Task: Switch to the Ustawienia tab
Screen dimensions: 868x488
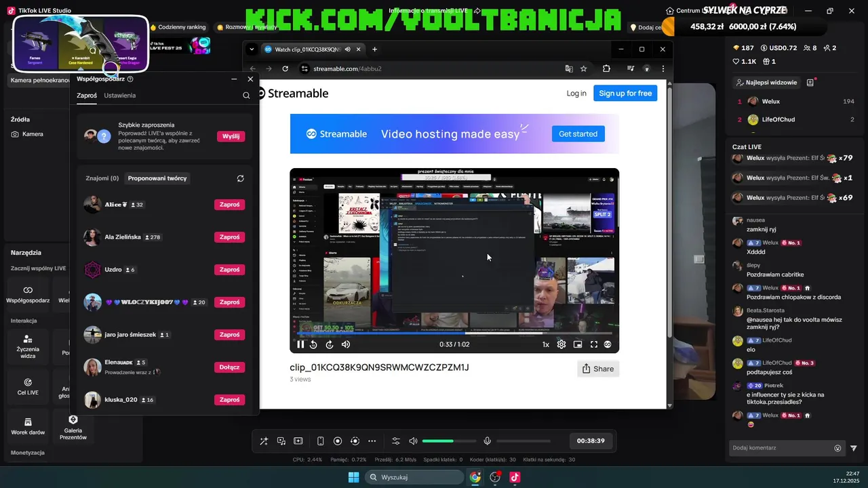Action: pos(120,96)
